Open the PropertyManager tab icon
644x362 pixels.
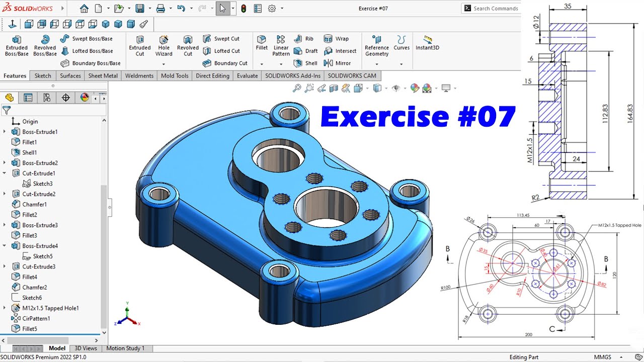tap(28, 98)
